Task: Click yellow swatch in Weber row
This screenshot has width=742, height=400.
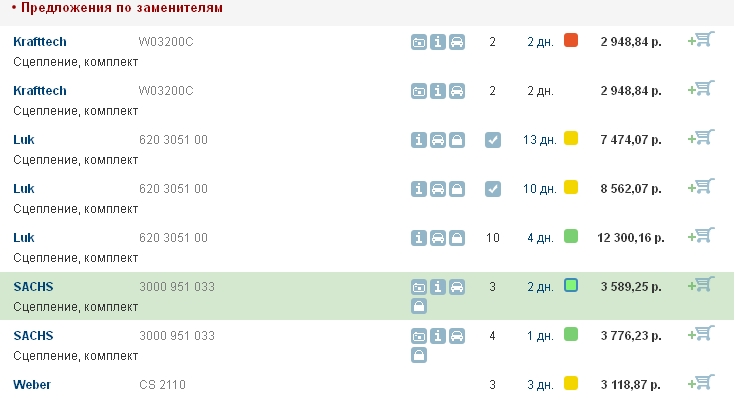Action: (571, 383)
